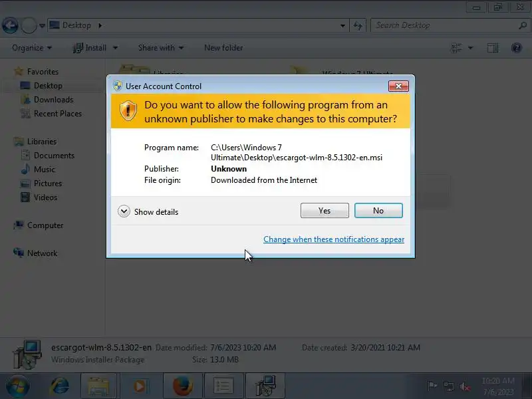Click the installer package icon in details pane
This screenshot has height=399, width=532.
(x=27, y=354)
